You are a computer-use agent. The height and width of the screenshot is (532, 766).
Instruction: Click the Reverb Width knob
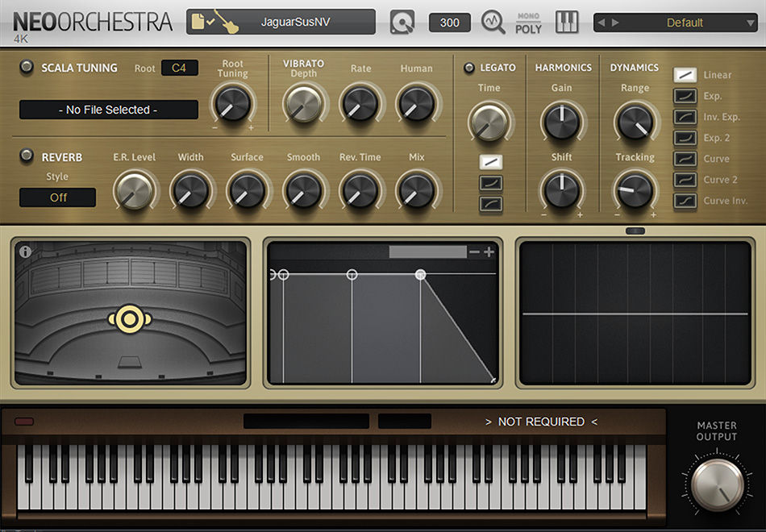tap(191, 189)
